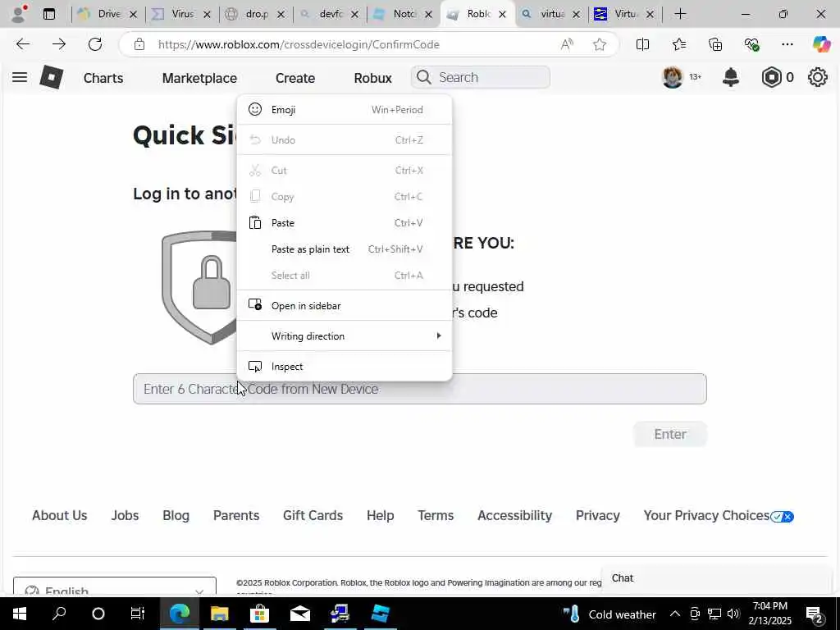Open Edge Settings and more menu
The width and height of the screenshot is (840, 630).
pyautogui.click(x=787, y=44)
